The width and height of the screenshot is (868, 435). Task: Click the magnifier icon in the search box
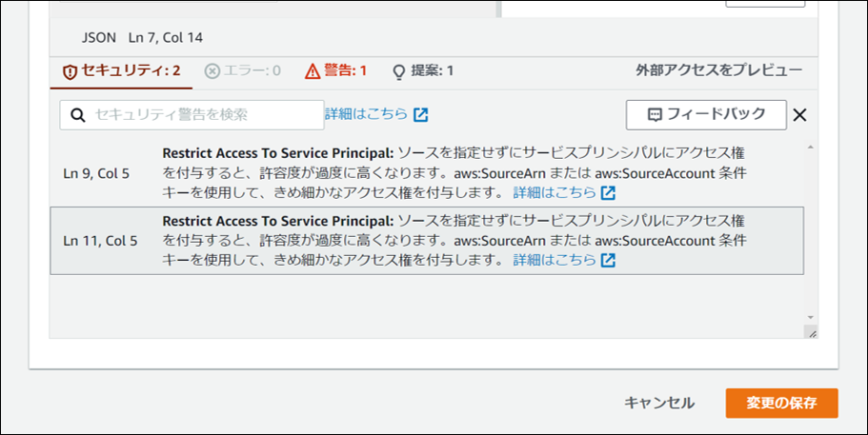(77, 115)
